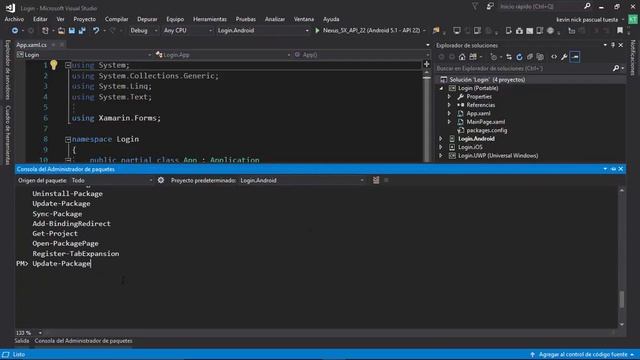Open the Origen del paquete dropdown
The height and width of the screenshot is (360, 640).
pos(112,180)
